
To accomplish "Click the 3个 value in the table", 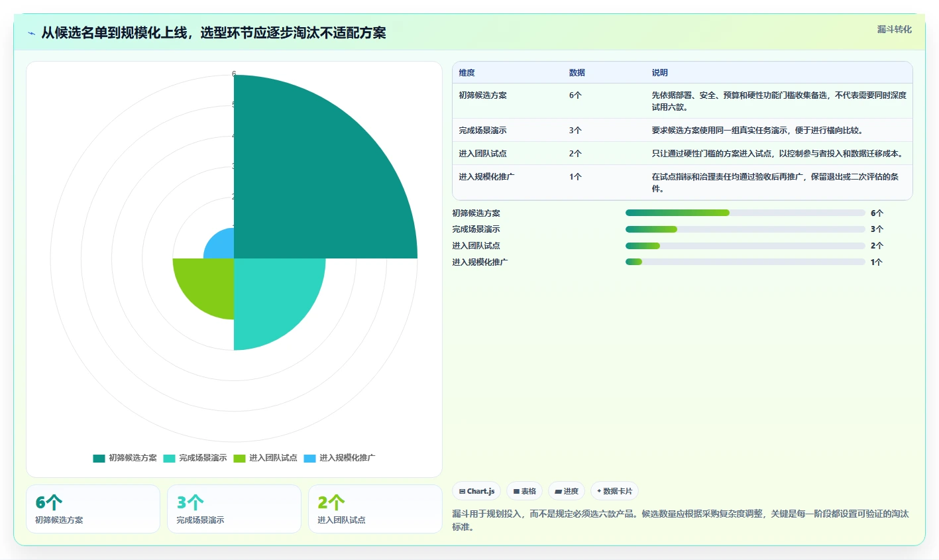I will 575,131.
